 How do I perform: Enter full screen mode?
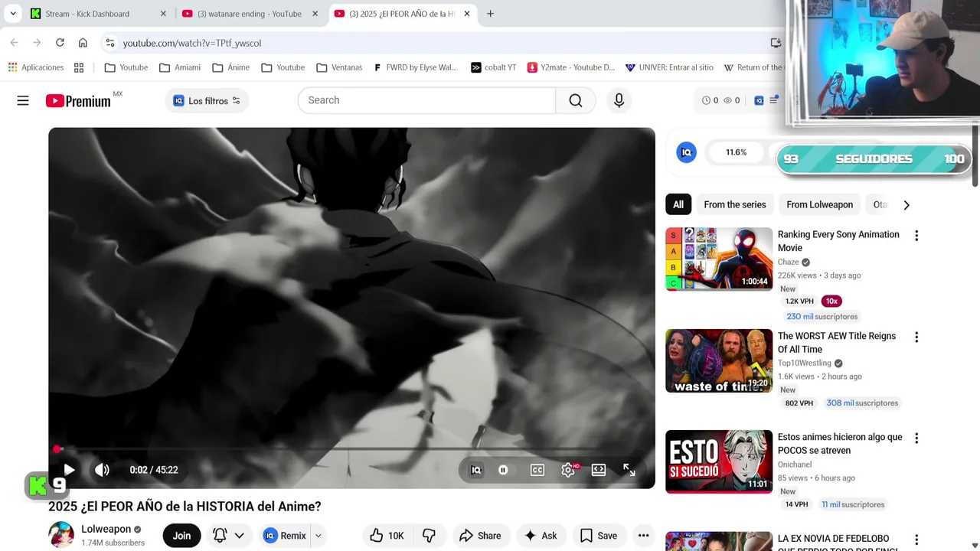pos(629,470)
